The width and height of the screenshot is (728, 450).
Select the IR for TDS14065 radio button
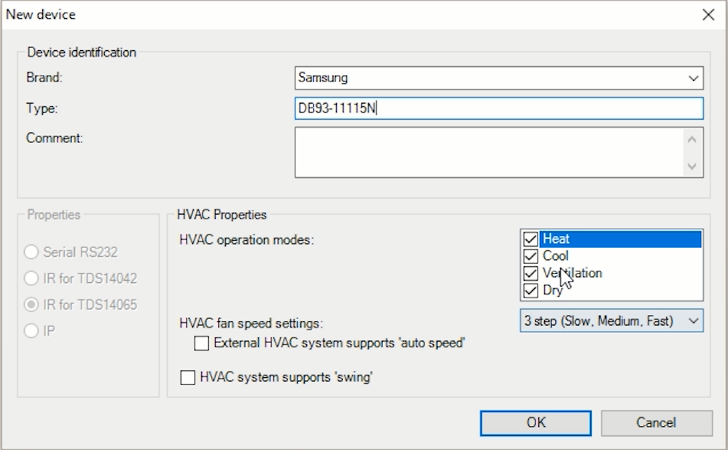[33, 304]
